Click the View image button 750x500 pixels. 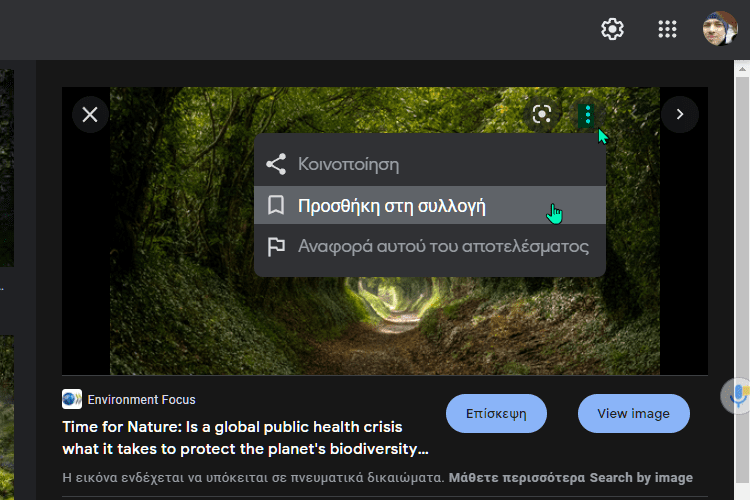(633, 413)
